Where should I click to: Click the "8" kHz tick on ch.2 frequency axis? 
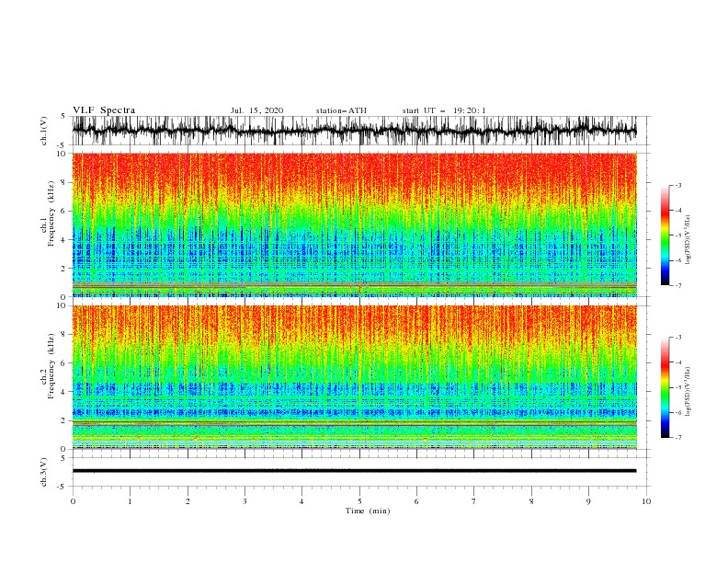(x=63, y=335)
